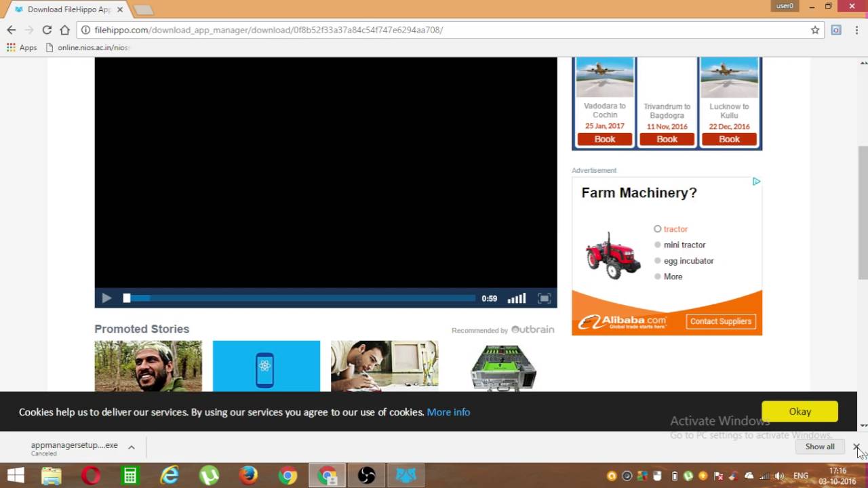Viewport: 868px width, 488px height.
Task: Open the green calculator app on taskbar
Action: coord(130,475)
